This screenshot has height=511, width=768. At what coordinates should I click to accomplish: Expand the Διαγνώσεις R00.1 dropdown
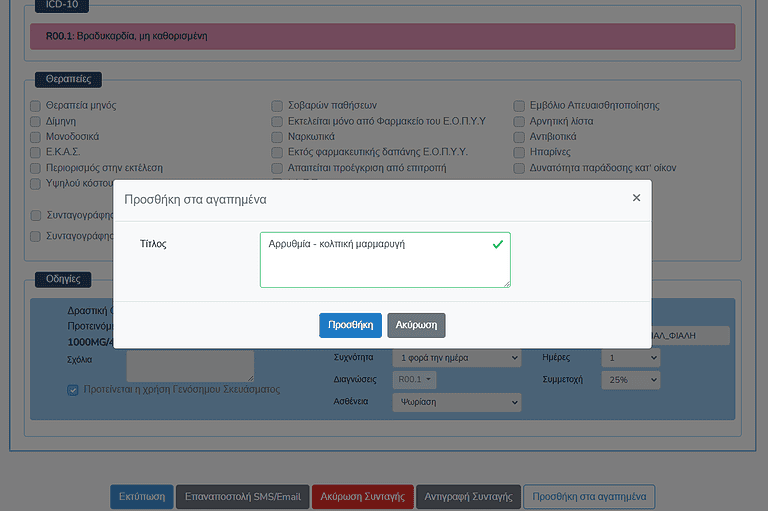[414, 380]
